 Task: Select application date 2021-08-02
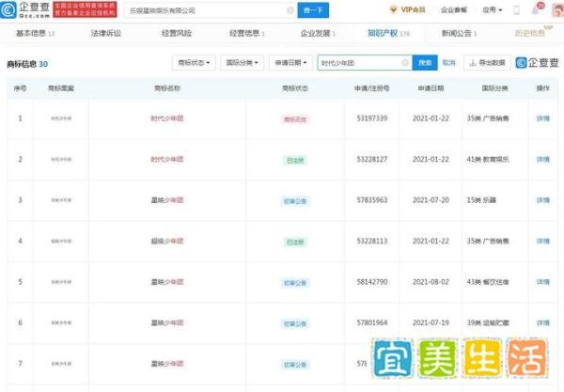(x=431, y=282)
